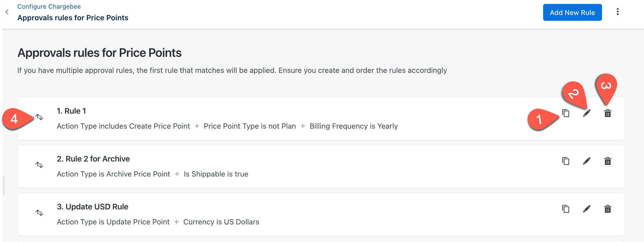Delete Rule 1 using trash icon

607,113
